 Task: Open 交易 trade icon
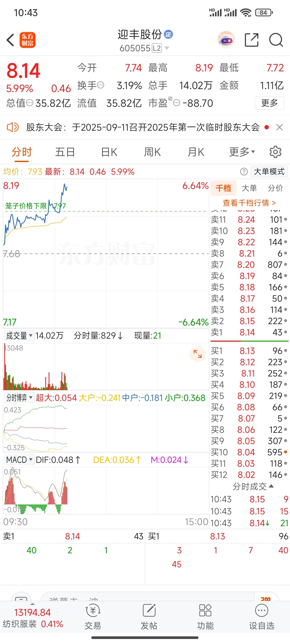coord(93,617)
